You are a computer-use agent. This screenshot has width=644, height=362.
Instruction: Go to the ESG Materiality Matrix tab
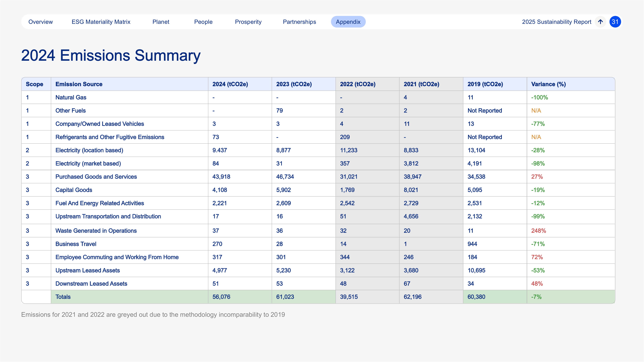tap(101, 22)
